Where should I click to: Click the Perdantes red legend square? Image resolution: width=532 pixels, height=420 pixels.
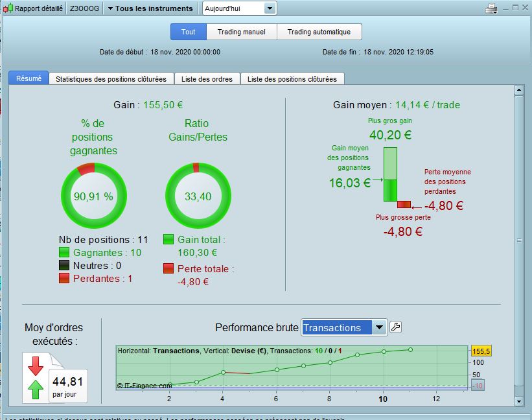pos(64,278)
